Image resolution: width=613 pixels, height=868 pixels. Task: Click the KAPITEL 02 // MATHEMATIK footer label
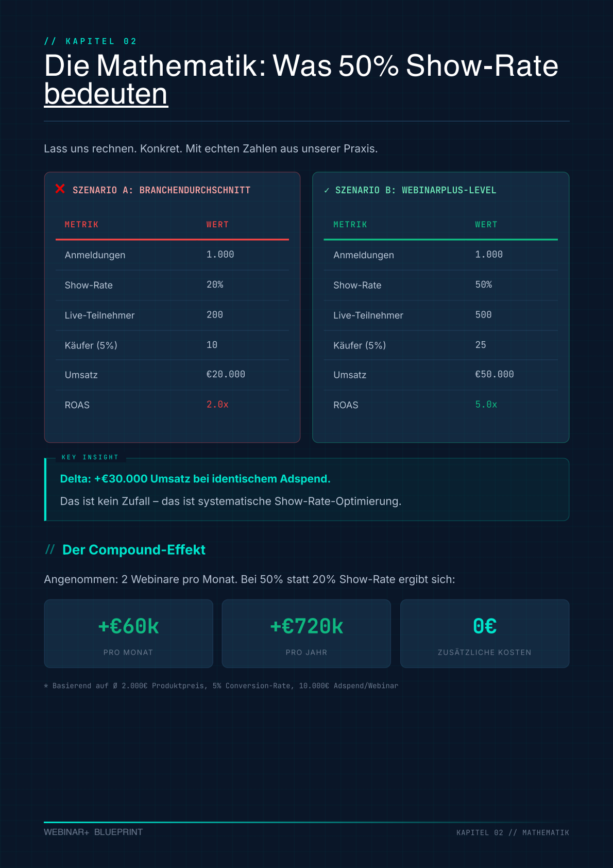(x=513, y=832)
